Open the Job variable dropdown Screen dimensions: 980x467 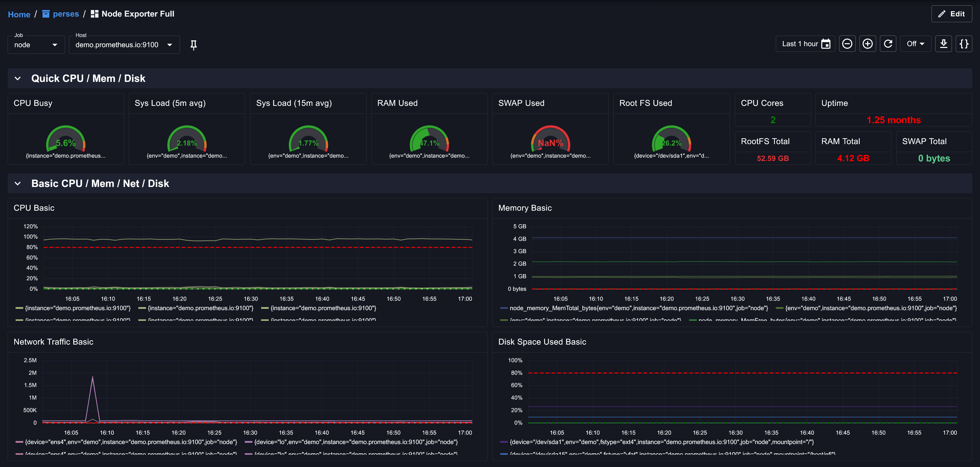pyautogui.click(x=36, y=45)
